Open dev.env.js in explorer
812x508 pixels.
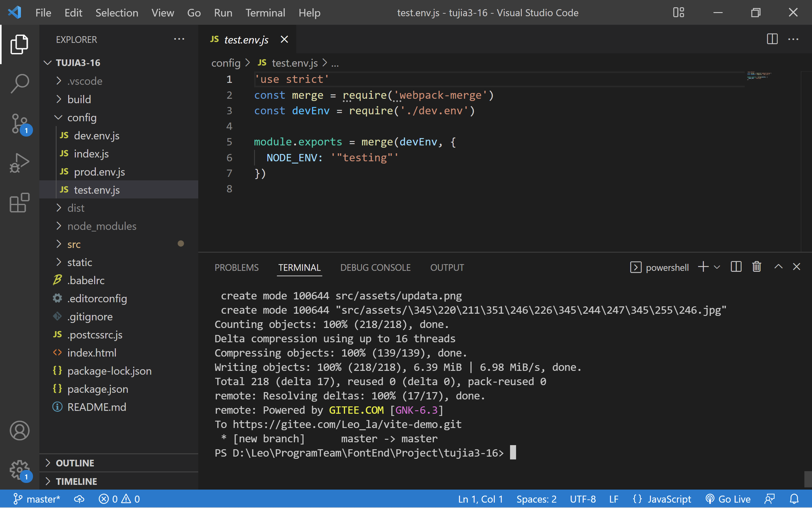pos(119,135)
